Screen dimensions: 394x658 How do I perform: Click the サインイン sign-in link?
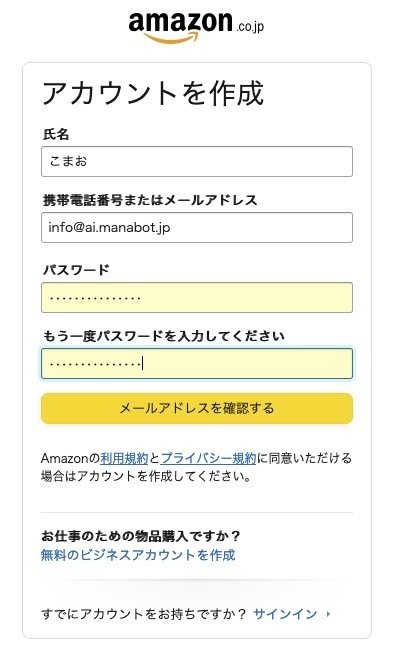(x=285, y=614)
